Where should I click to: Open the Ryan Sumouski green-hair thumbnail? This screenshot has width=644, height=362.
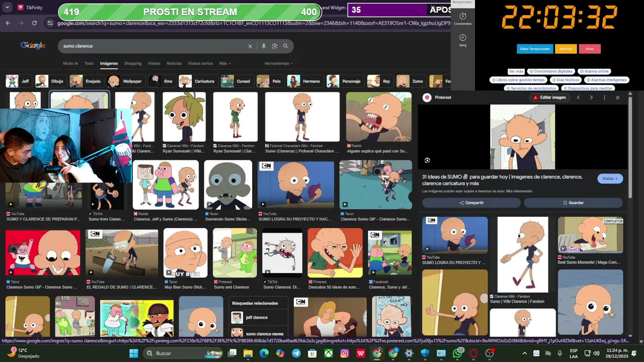[x=184, y=117]
